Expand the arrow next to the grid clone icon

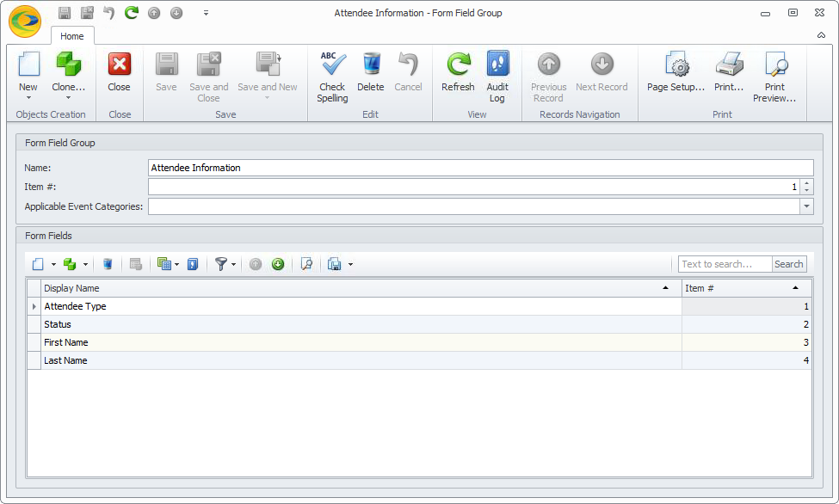point(85,264)
